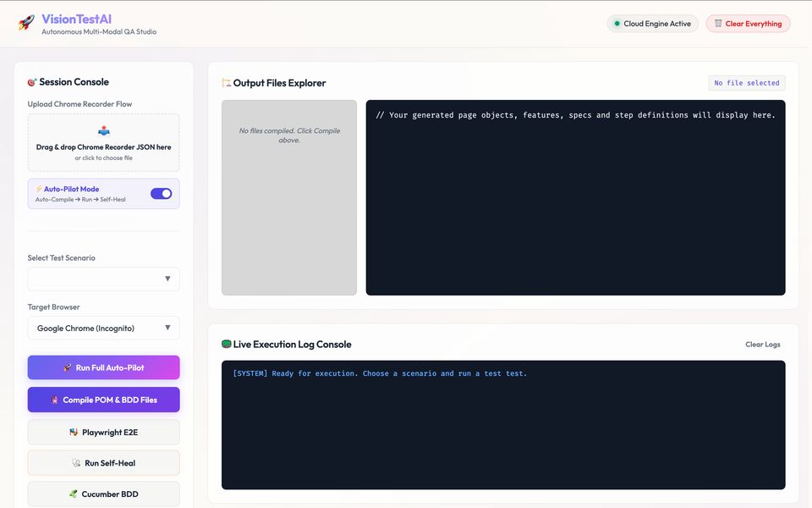This screenshot has width=812, height=508.
Task: Click the 'Target Browser' label
Action: click(53, 306)
